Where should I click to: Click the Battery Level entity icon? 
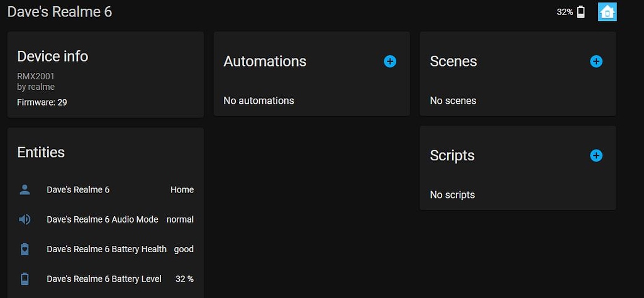(25, 279)
